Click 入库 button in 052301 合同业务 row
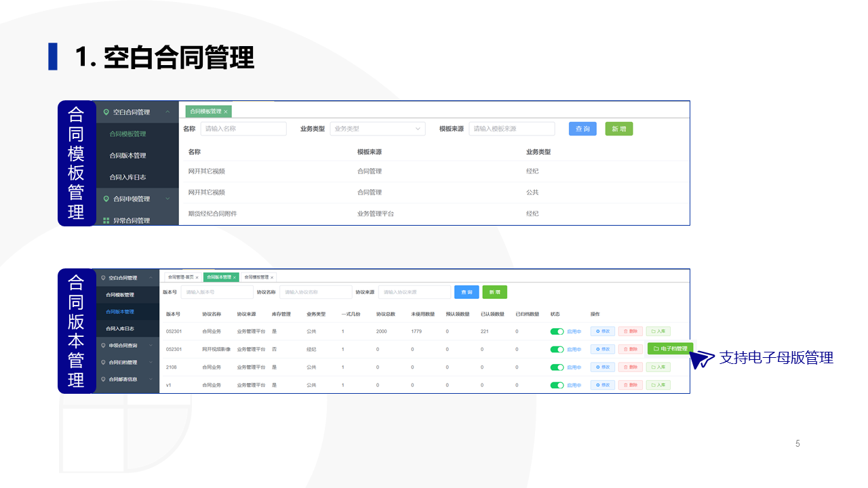 click(x=658, y=331)
